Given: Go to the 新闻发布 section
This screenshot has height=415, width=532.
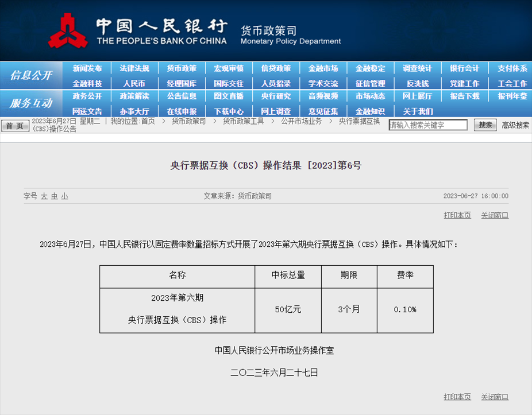Looking at the screenshot, I should [87, 68].
